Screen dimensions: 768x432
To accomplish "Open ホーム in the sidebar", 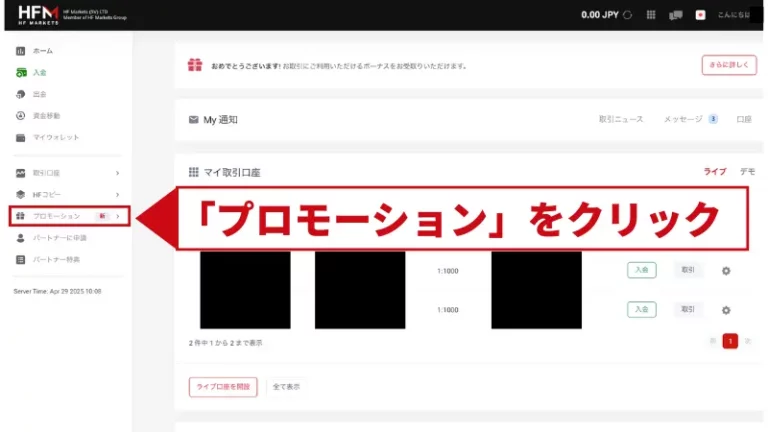I will (42, 50).
